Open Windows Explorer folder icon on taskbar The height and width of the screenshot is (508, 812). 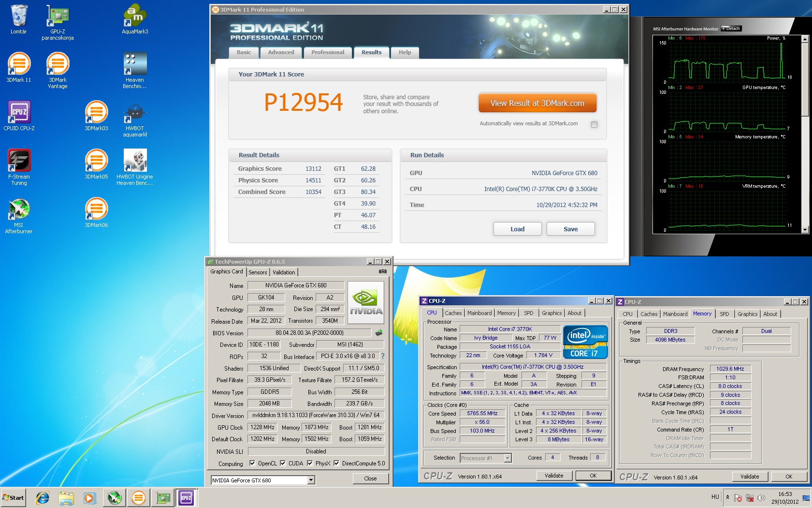66,497
